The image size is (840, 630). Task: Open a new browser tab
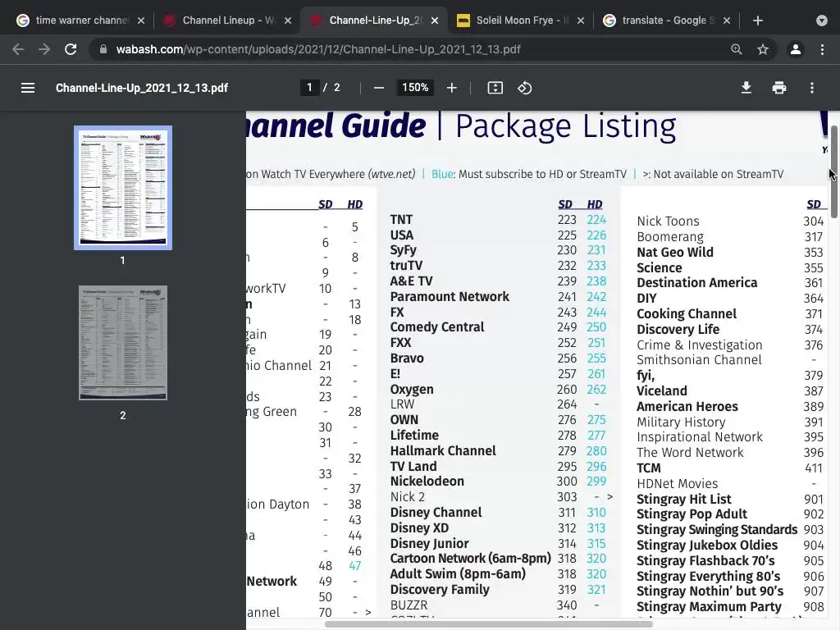(x=757, y=21)
